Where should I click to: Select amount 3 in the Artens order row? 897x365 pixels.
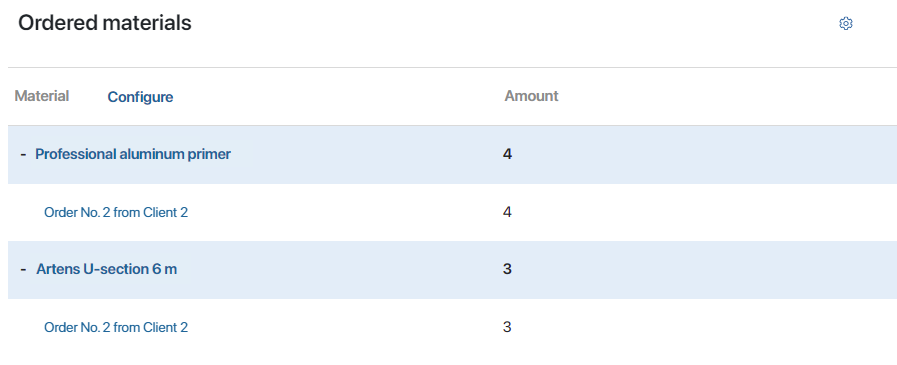tap(507, 327)
